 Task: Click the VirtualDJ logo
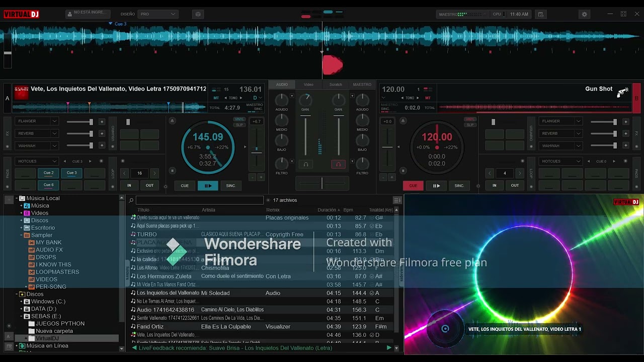(21, 14)
